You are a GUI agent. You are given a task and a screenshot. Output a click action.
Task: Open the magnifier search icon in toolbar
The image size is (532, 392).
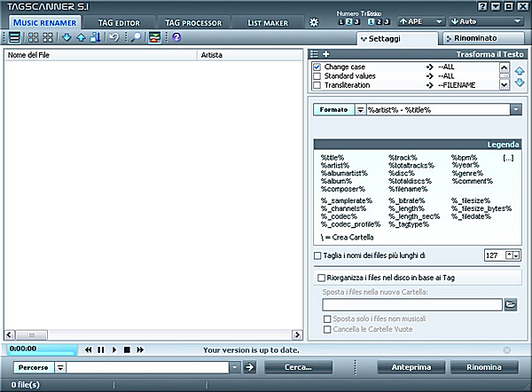(136, 37)
